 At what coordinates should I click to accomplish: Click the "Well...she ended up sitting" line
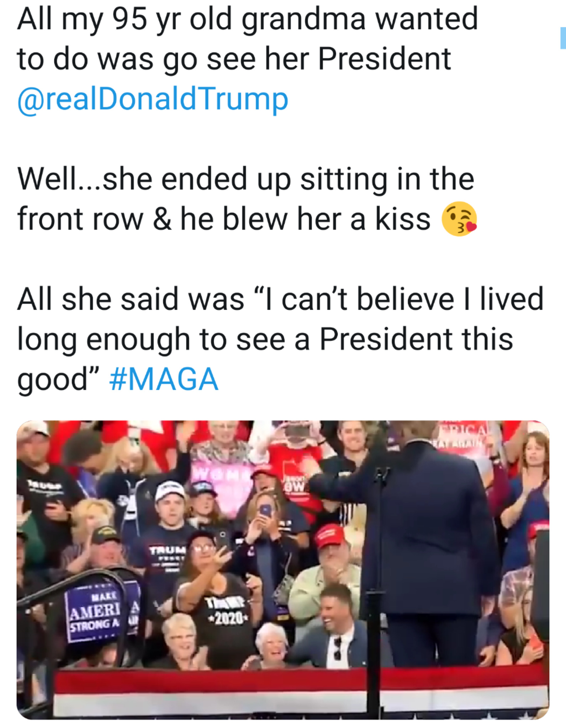point(245,180)
